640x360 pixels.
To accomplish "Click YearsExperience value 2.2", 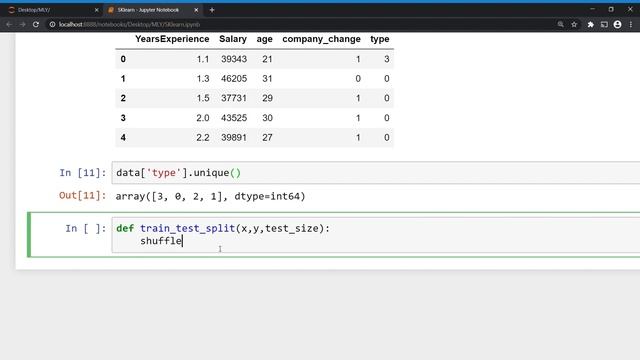I will 203,138.
